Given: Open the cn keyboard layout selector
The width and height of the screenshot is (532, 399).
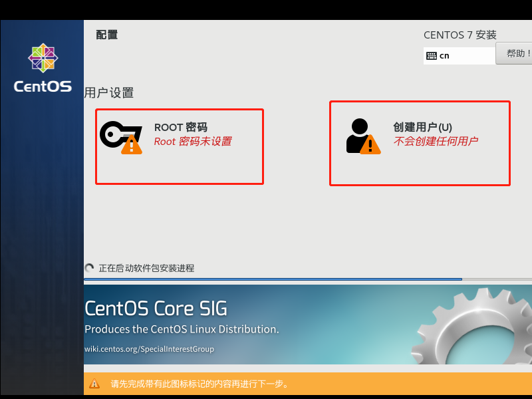Looking at the screenshot, I should tap(459, 55).
